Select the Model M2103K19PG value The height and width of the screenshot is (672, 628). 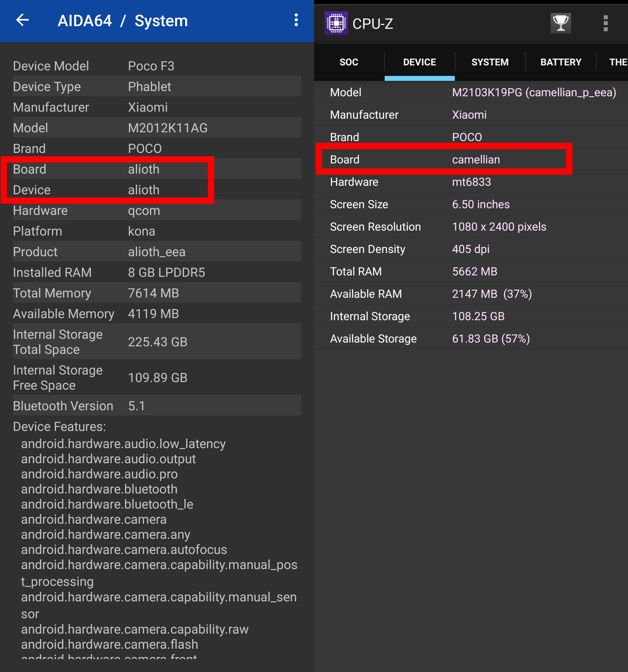pyautogui.click(x=534, y=92)
